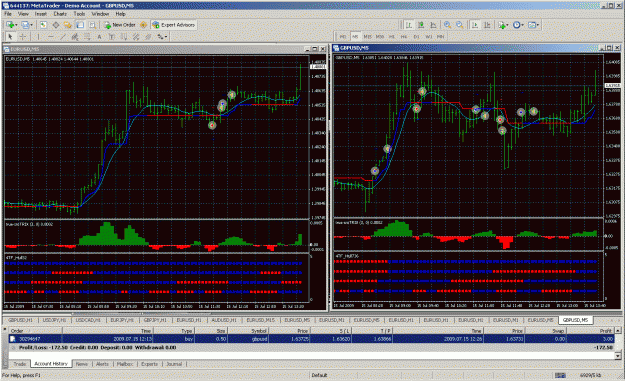Screen dimensions: 625x381
Task: Click the New Order button
Action: pyautogui.click(x=120, y=25)
